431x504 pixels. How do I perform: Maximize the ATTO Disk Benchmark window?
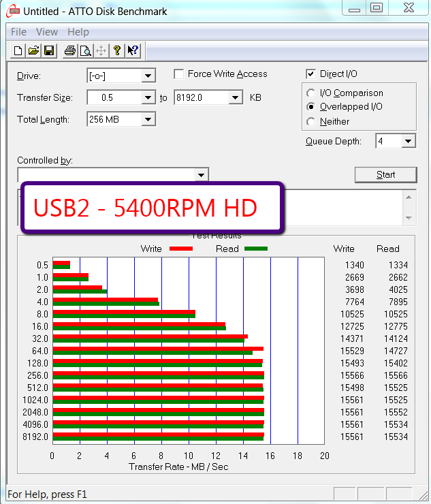[x=377, y=8]
